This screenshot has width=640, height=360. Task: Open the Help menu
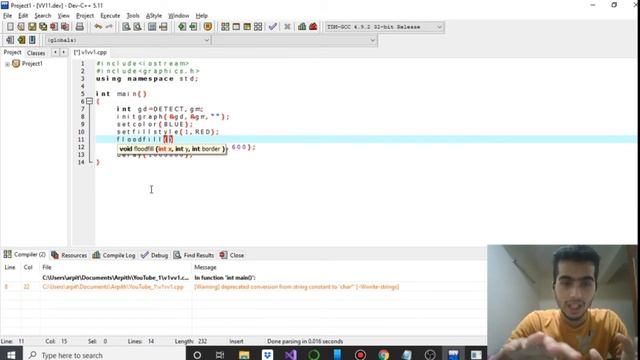[x=202, y=16]
